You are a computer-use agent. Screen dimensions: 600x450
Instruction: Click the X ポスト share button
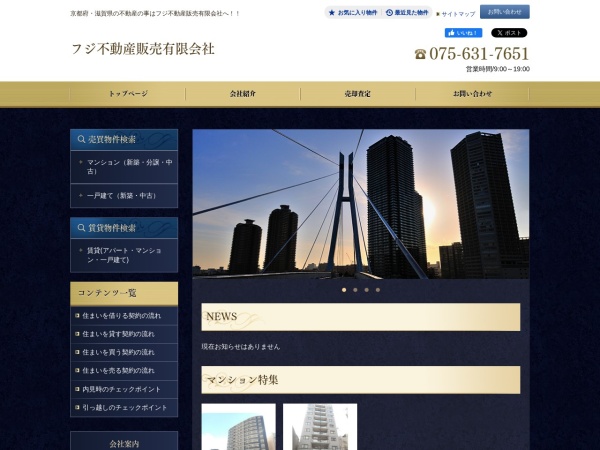pyautogui.click(x=509, y=33)
